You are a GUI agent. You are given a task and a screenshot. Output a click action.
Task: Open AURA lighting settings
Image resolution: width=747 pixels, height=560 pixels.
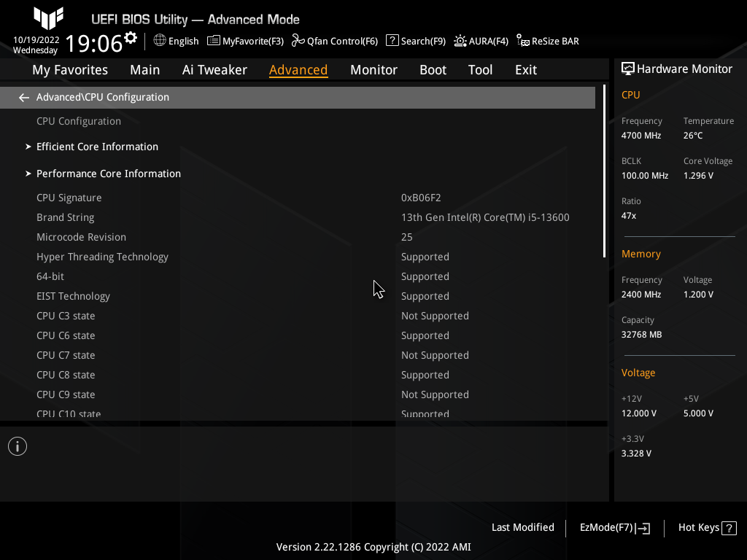(481, 42)
